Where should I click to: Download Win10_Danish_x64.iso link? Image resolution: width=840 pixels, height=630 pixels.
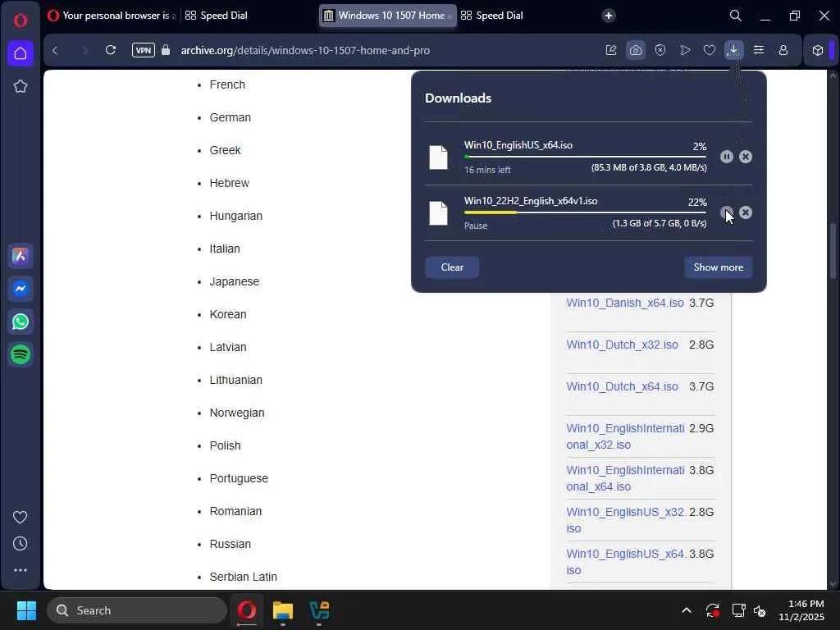click(x=624, y=303)
